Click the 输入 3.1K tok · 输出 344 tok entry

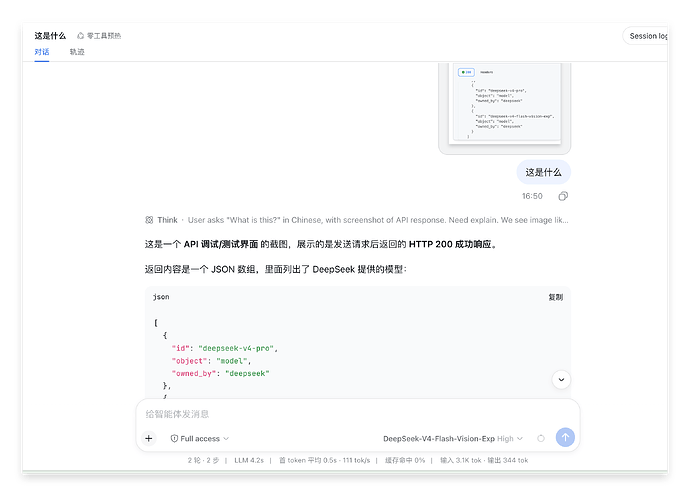pos(484,460)
